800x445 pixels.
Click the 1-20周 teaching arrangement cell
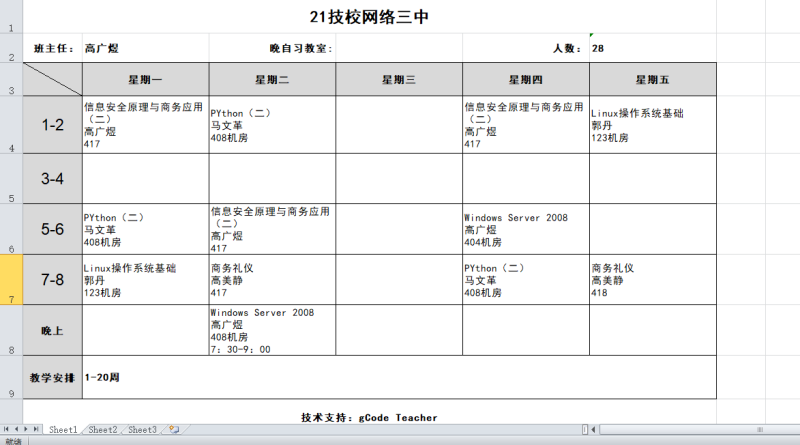[x=399, y=377]
